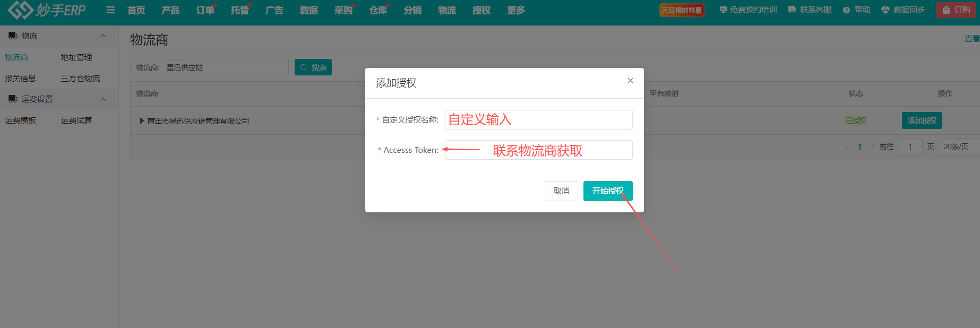Image resolution: width=980 pixels, height=328 pixels.
Task: Open the 订单 menu
Action: click(205, 10)
